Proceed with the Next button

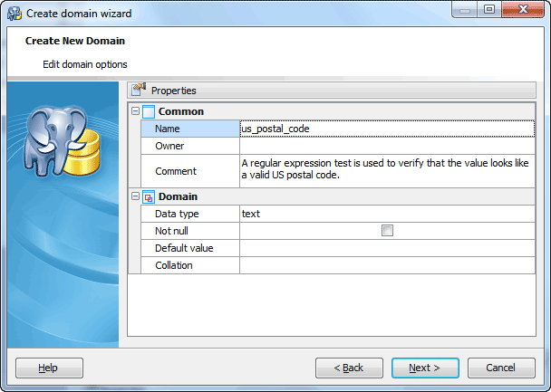pos(425,368)
